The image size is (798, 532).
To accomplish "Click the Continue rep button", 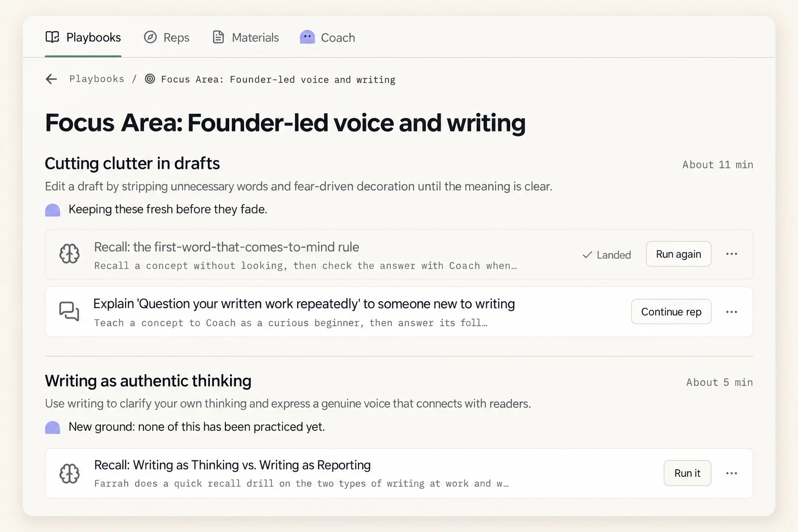I will (671, 312).
